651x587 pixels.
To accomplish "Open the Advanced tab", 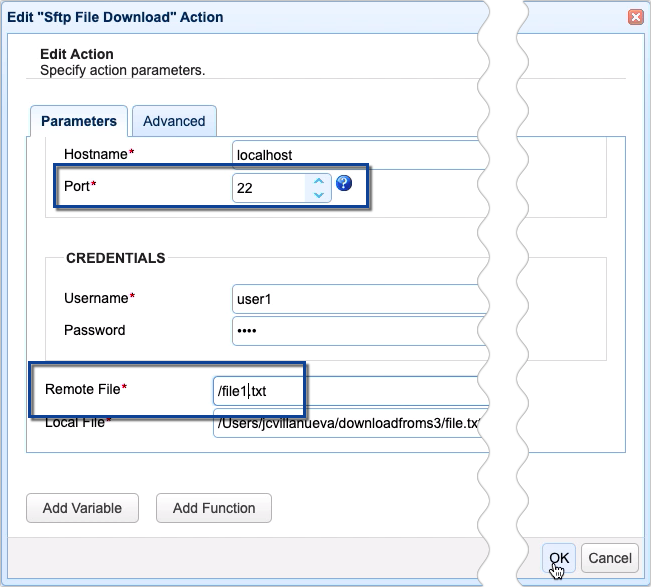I will pyautogui.click(x=174, y=121).
